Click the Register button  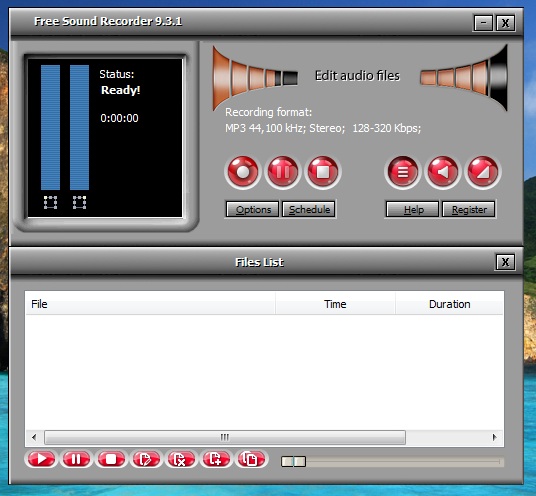point(469,209)
